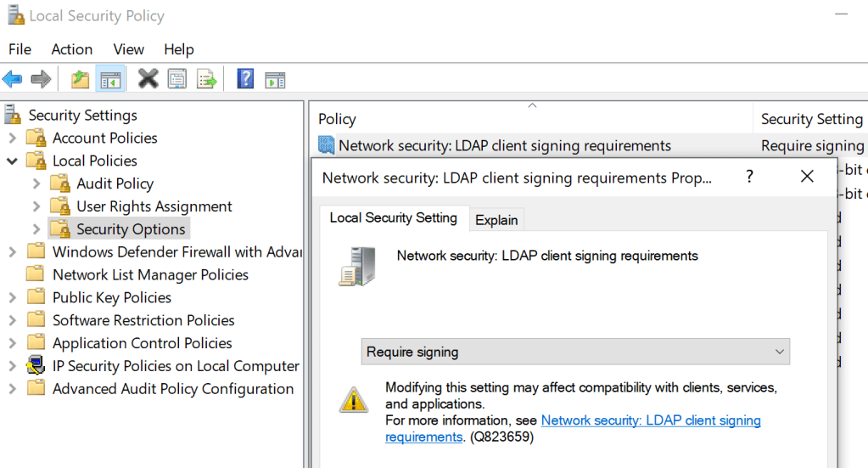The image size is (868, 468).
Task: Collapse the Local Policies tree node
Action: (13, 161)
